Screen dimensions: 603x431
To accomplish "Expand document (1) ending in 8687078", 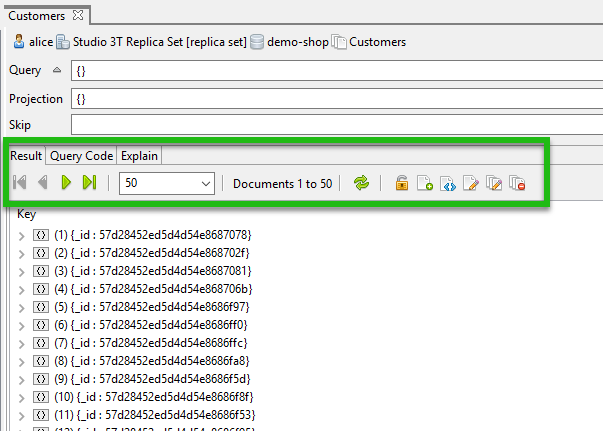I will point(22,236).
